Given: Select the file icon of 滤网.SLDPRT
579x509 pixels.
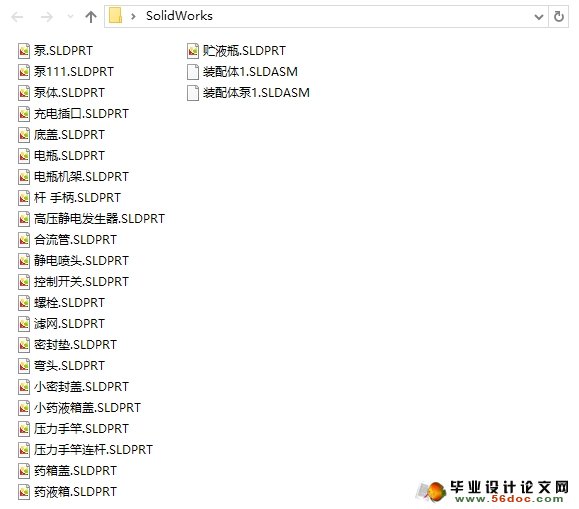Looking at the screenshot, I should tap(24, 325).
